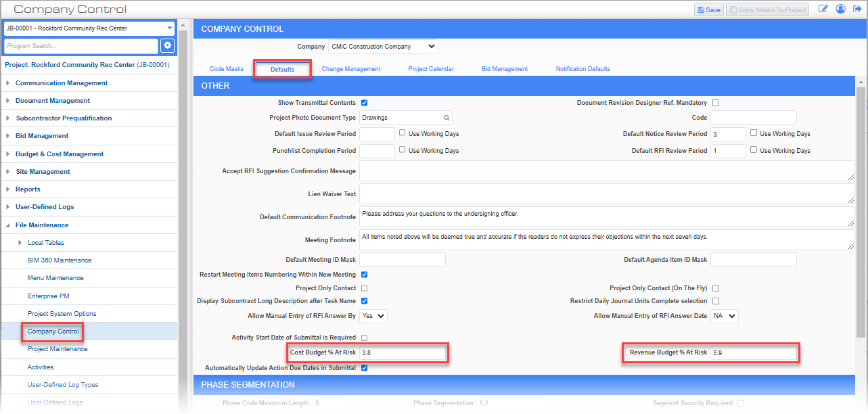The width and height of the screenshot is (868, 414).
Task: Expand User-Defined Logs in the sidebar
Action: (x=8, y=207)
